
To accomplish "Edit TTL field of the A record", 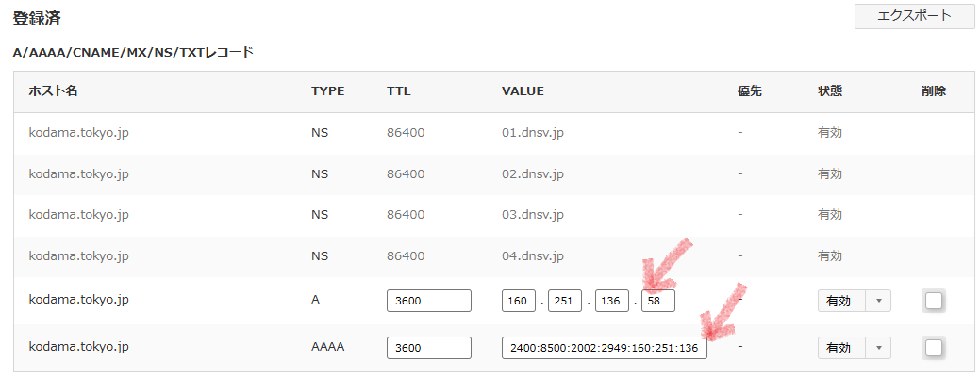I will click(429, 301).
